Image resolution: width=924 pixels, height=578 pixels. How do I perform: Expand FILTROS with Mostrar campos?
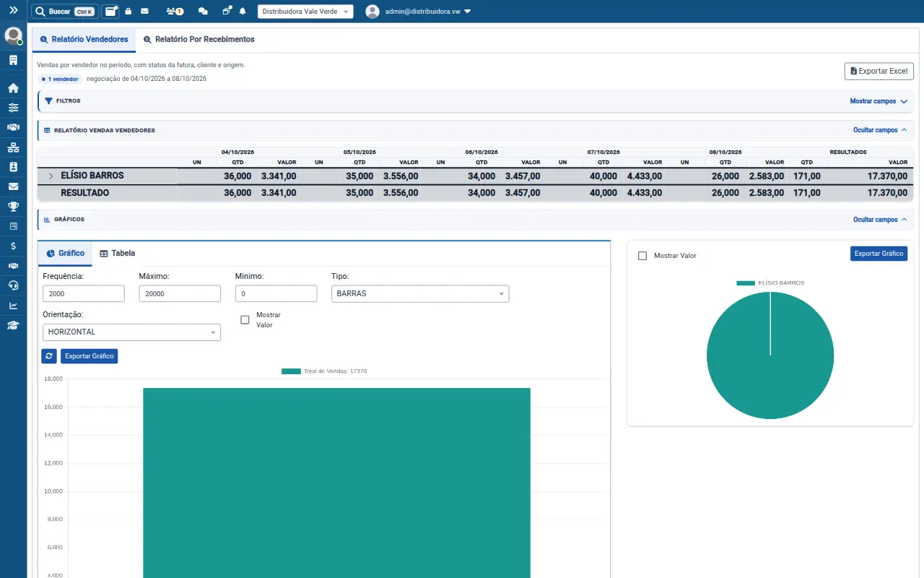point(879,101)
